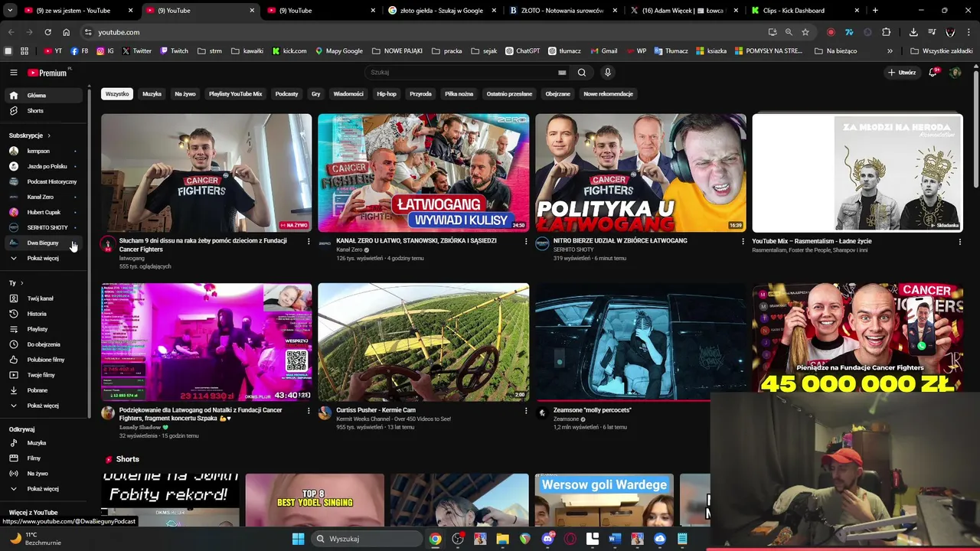
Task: Open the Windows Start menu
Action: (x=298, y=539)
